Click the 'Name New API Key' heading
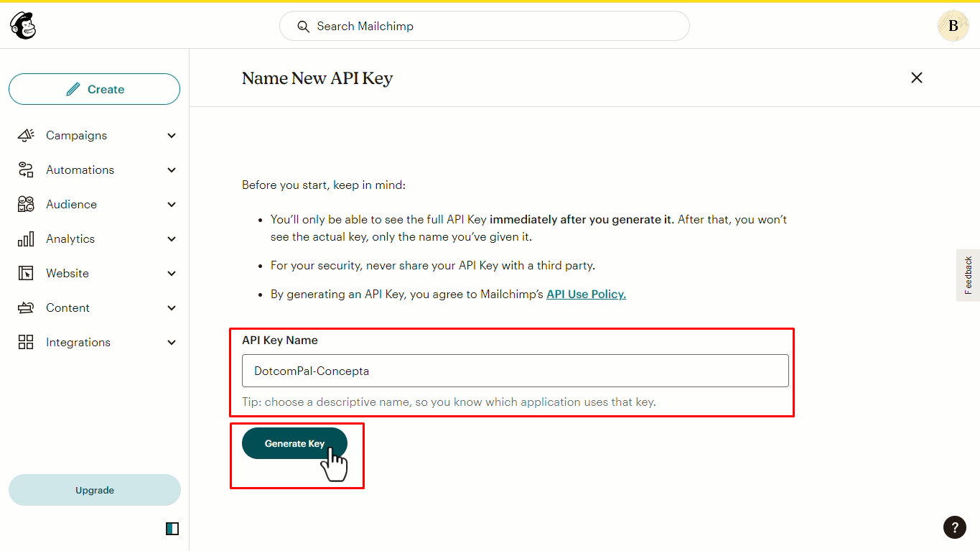 (317, 78)
